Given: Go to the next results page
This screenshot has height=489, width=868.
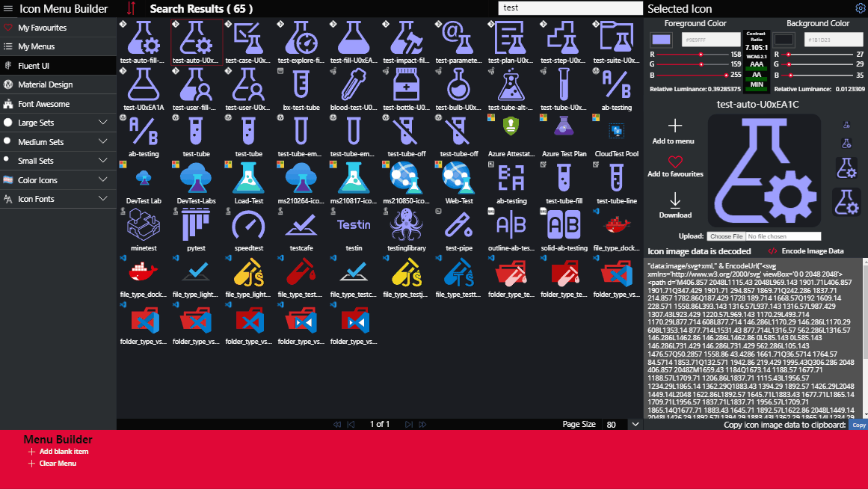Looking at the screenshot, I should 408,424.
